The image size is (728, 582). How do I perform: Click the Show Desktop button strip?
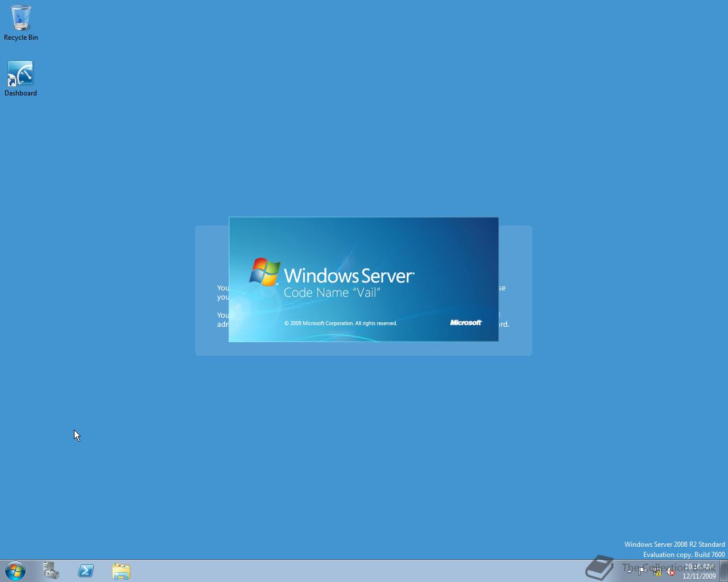[x=724, y=571]
